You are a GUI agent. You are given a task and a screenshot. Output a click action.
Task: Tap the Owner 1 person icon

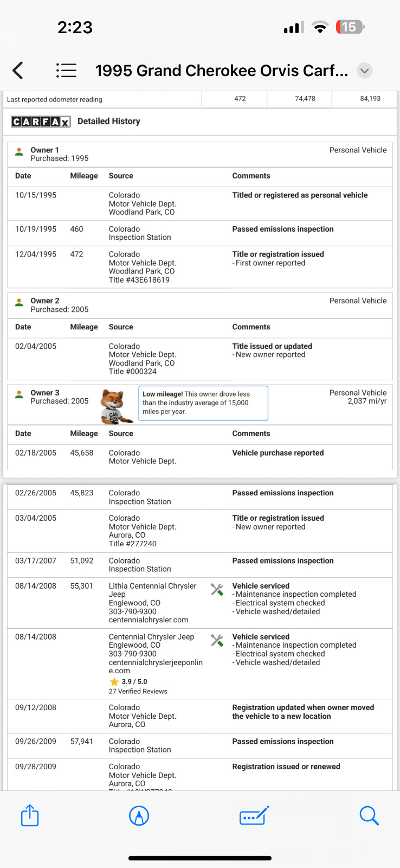coord(19,152)
